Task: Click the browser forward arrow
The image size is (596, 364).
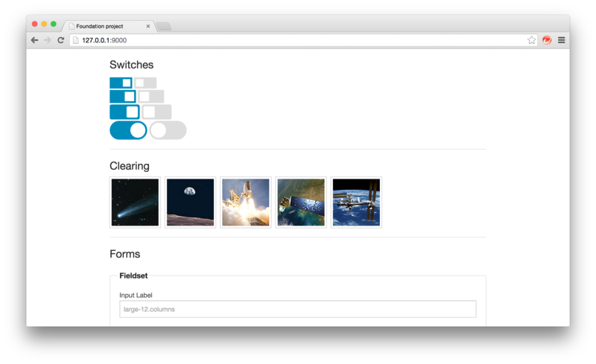Action: tap(48, 40)
